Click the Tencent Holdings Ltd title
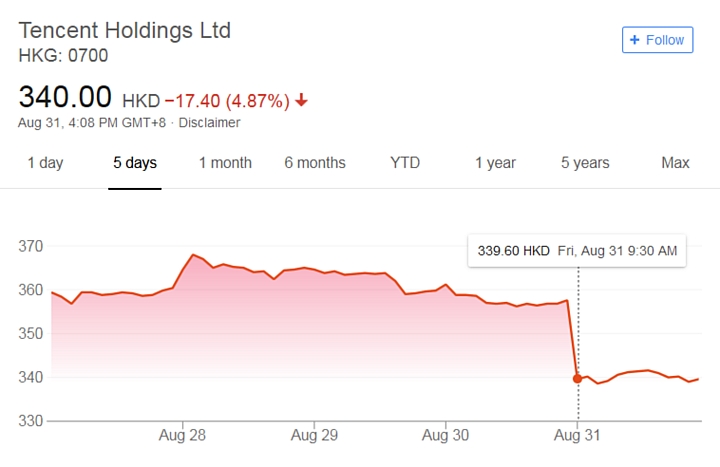The width and height of the screenshot is (720, 467). tap(124, 30)
